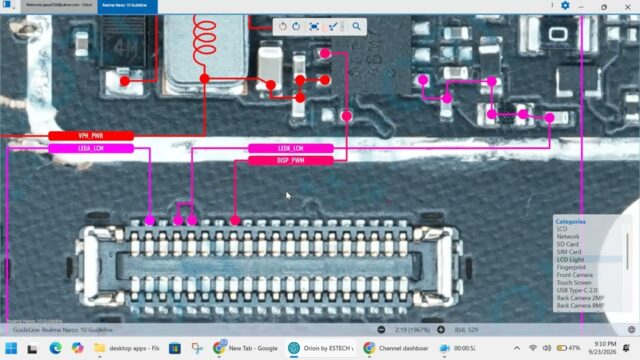Select Back Camera 2MP category
This screenshot has width=640, height=360.
tap(580, 298)
